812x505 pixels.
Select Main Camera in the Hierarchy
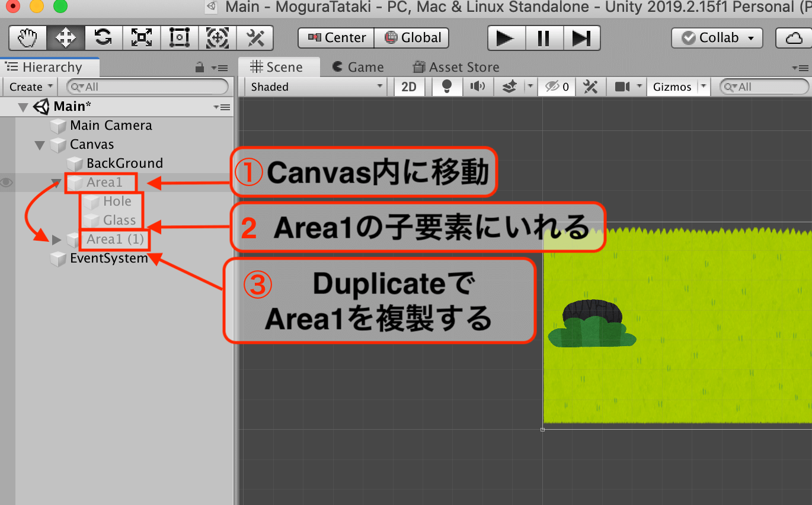click(111, 126)
